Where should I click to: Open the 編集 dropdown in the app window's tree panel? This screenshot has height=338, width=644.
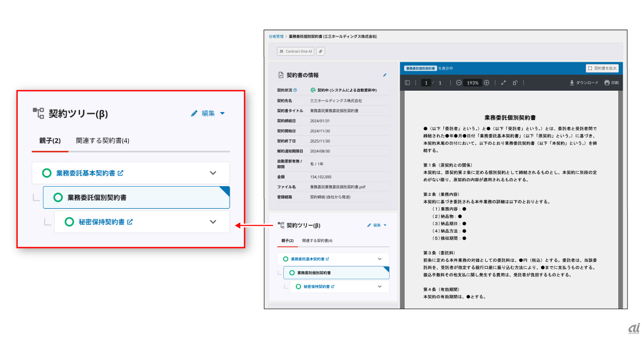[377, 225]
